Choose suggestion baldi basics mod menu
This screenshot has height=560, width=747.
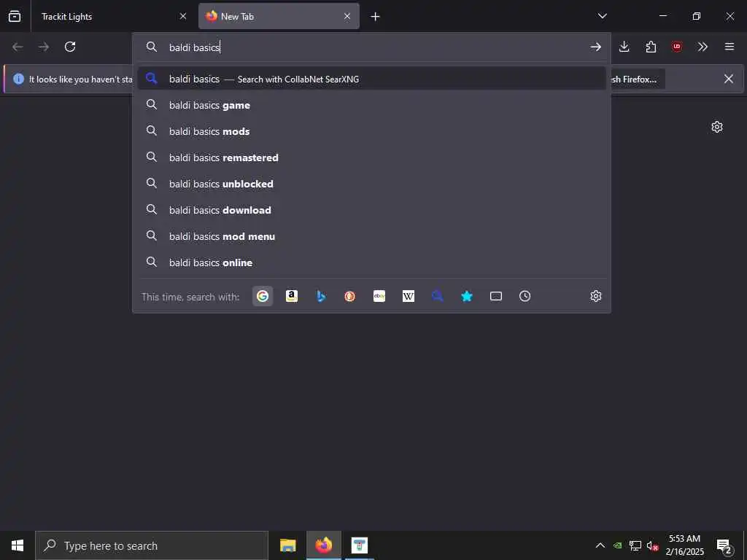pyautogui.click(x=371, y=236)
